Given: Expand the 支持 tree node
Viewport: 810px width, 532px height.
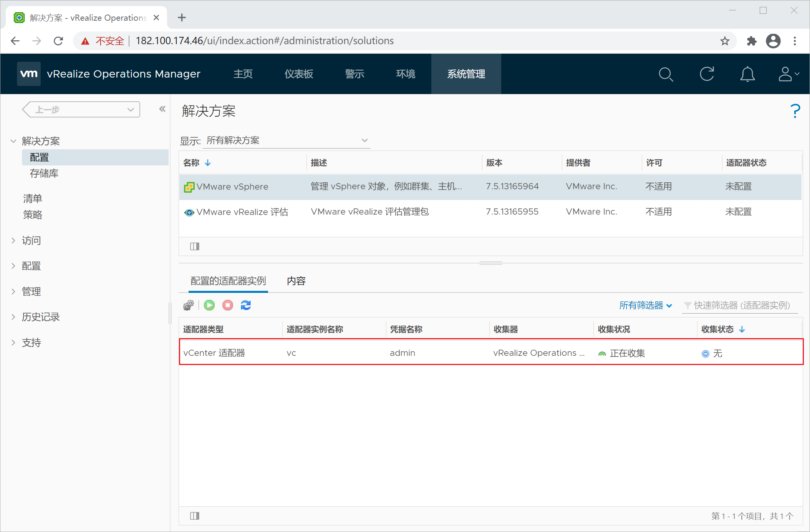Looking at the screenshot, I should coord(13,343).
